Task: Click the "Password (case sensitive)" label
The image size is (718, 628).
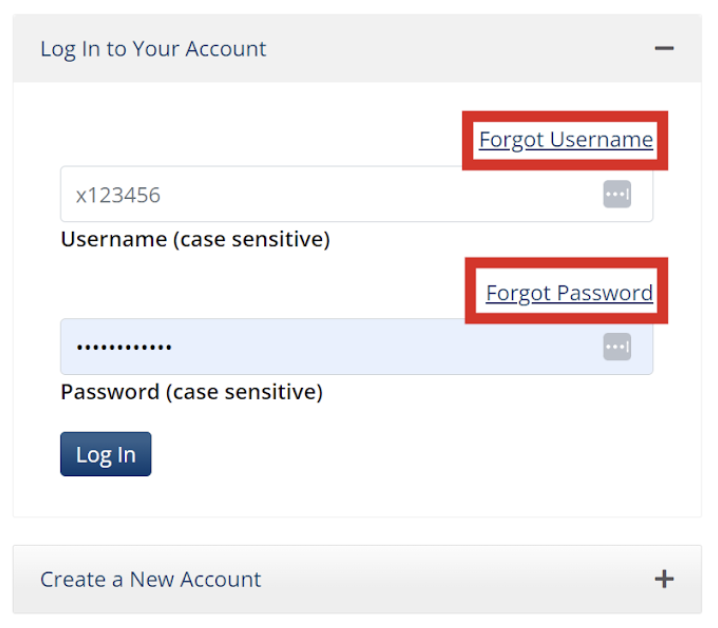Action: pos(191,392)
